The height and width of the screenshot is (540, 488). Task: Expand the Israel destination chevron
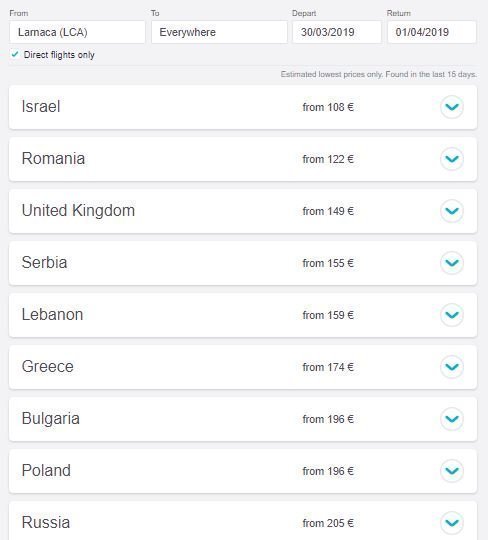coord(451,107)
